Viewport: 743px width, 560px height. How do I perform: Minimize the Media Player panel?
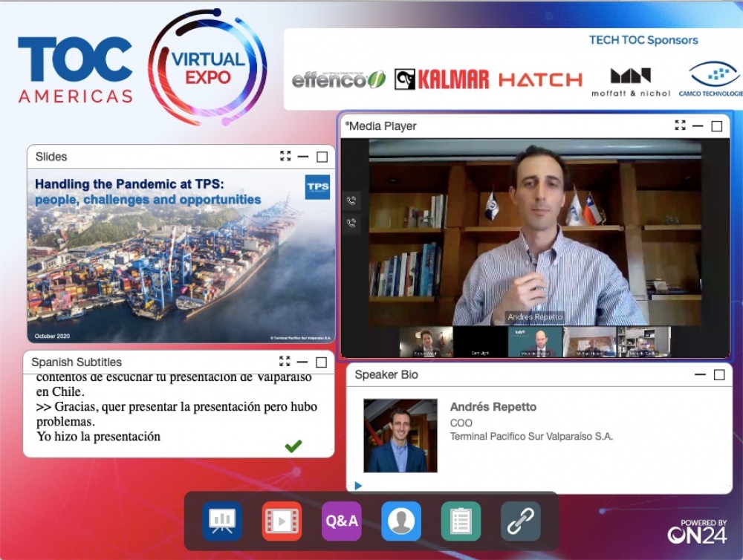pyautogui.click(x=698, y=126)
